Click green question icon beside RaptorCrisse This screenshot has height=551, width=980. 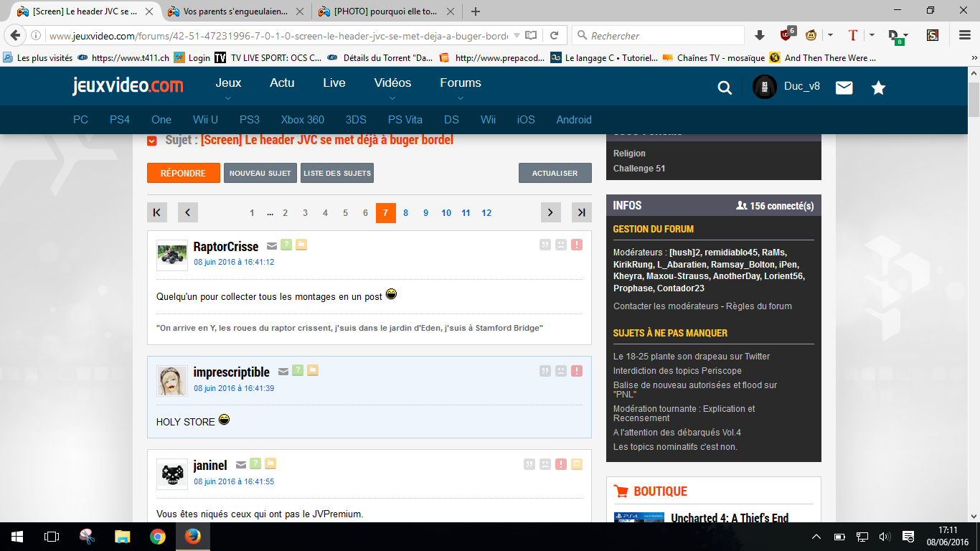pyautogui.click(x=286, y=245)
